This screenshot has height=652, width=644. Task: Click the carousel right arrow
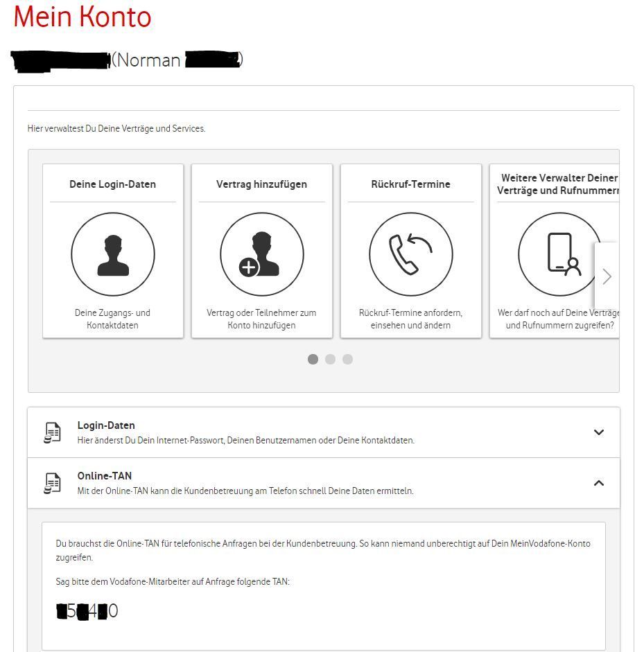[x=606, y=276]
